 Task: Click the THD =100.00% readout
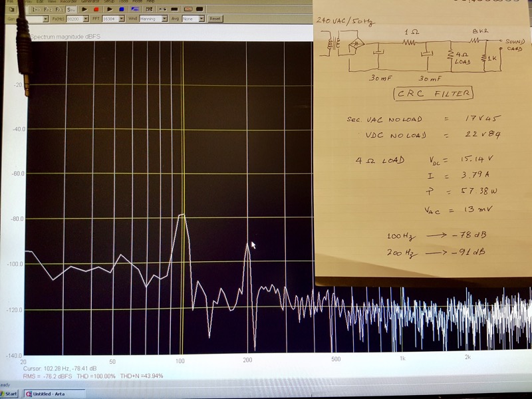96,376
